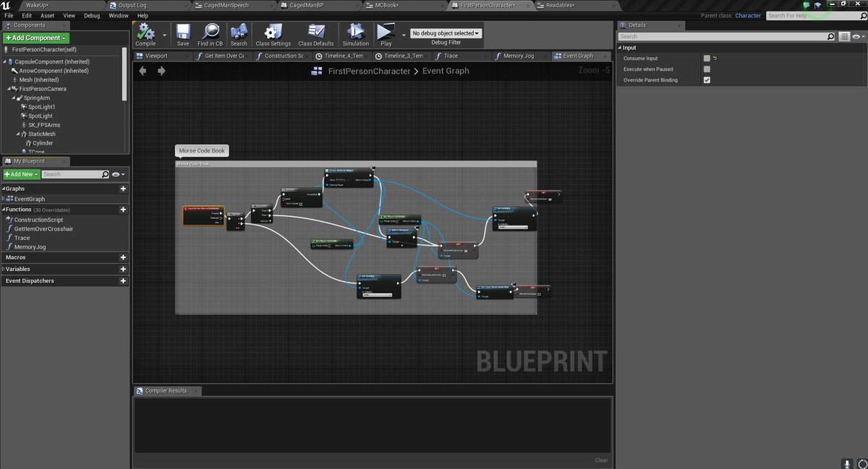Open debug object filter dropdown
This screenshot has height=469, width=868.
(446, 33)
